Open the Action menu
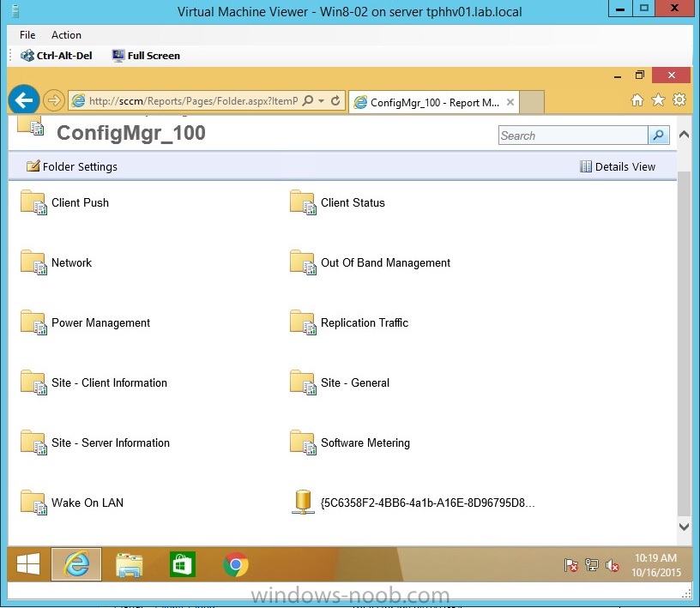Image resolution: width=700 pixels, height=608 pixels. (x=66, y=35)
